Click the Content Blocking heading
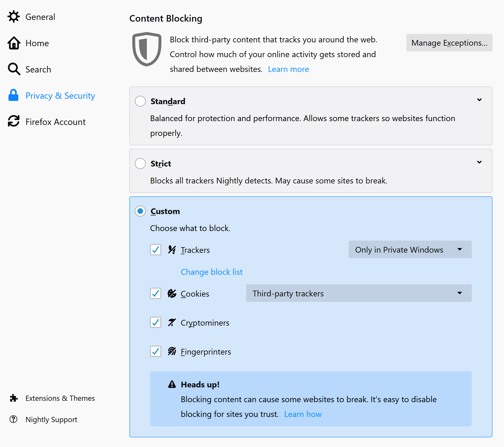 [x=166, y=18]
